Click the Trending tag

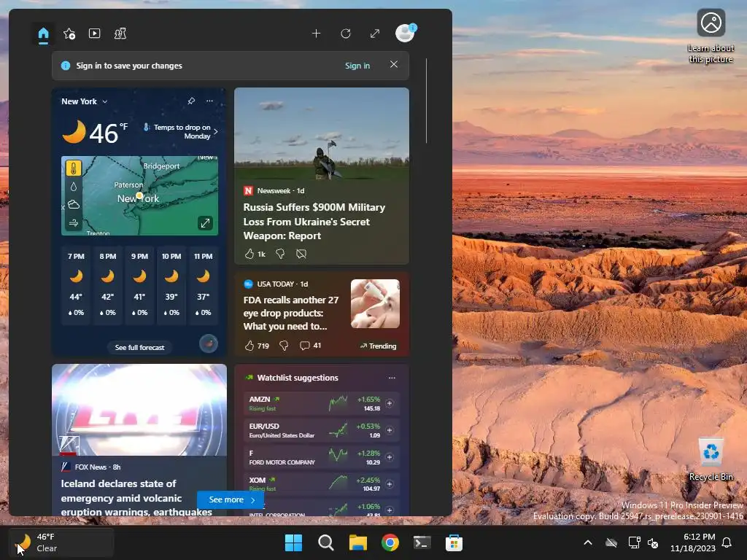379,346
